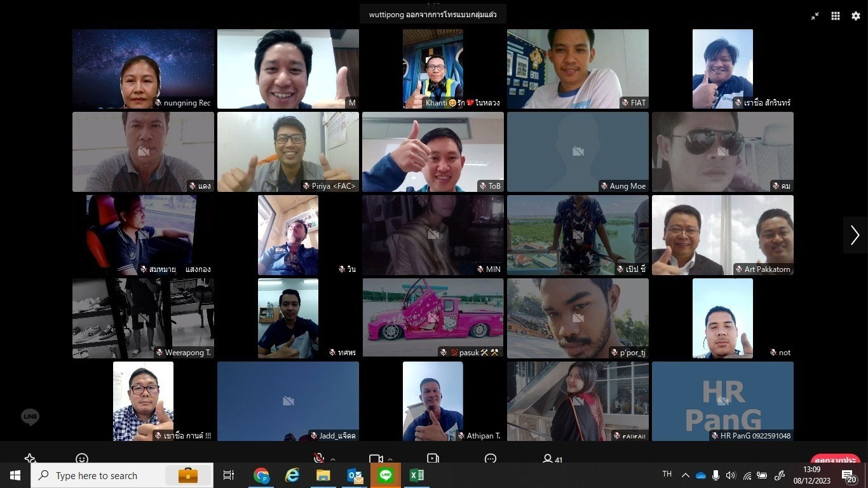868x488 pixels.
Task: Open the effects sparkle icon
Action: point(30,459)
